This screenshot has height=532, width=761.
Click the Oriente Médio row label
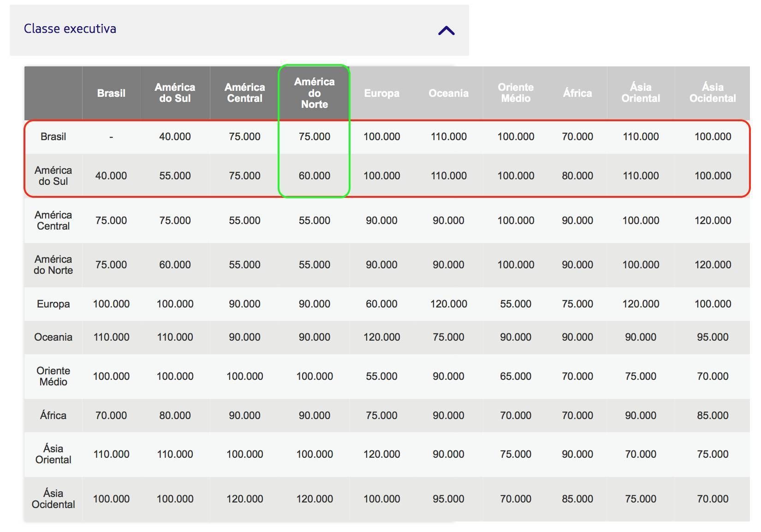click(53, 376)
